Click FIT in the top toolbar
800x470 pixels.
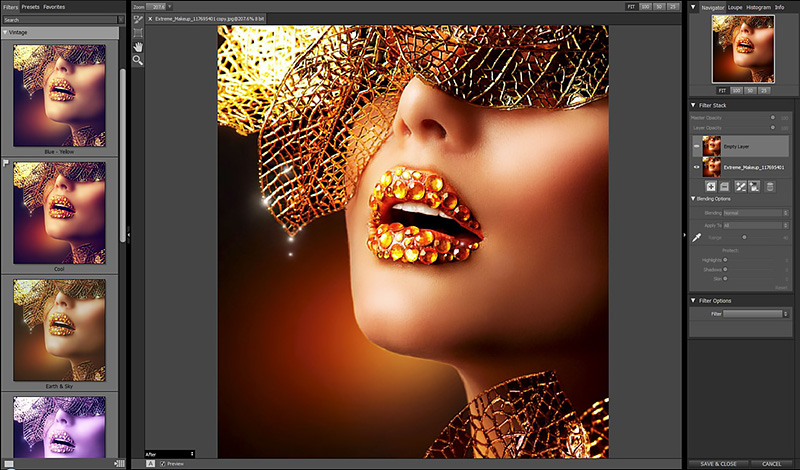click(x=631, y=7)
